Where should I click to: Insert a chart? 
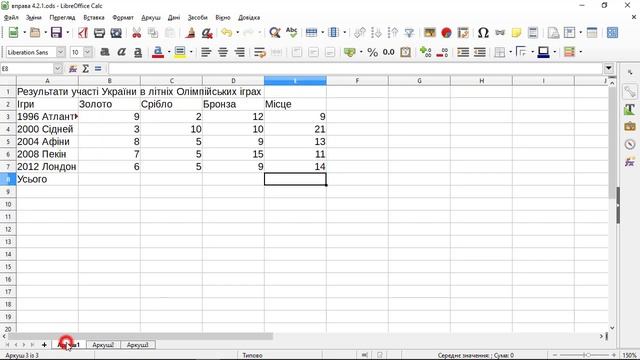coord(446,33)
